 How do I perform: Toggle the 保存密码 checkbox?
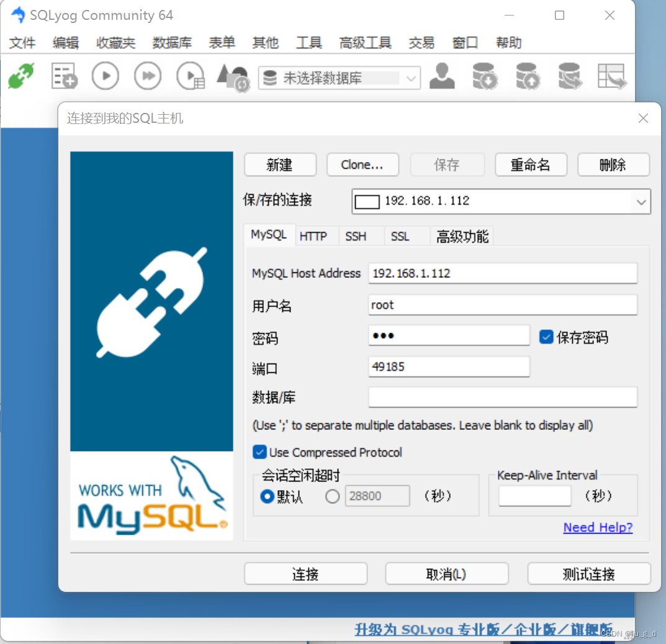click(x=546, y=337)
